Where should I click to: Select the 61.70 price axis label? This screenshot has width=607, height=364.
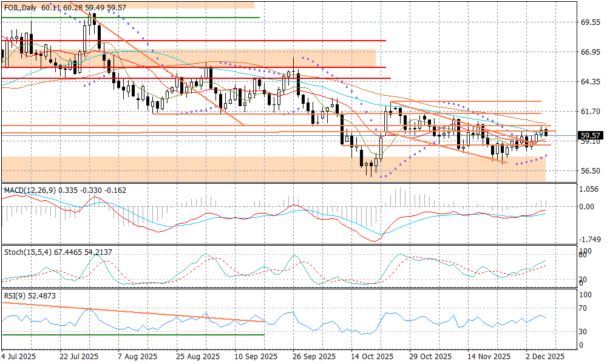(x=591, y=112)
